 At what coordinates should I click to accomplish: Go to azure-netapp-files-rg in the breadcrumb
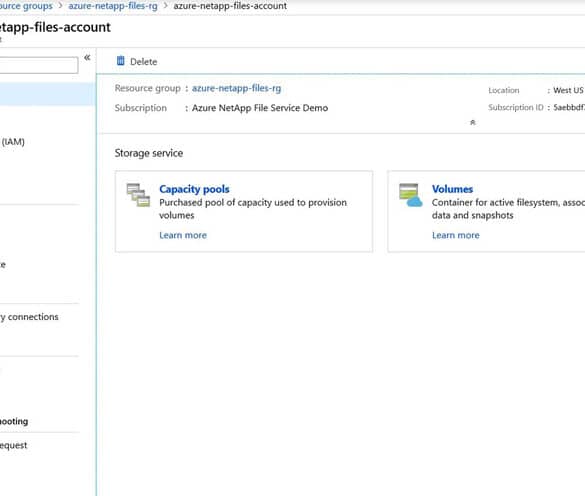(x=113, y=6)
